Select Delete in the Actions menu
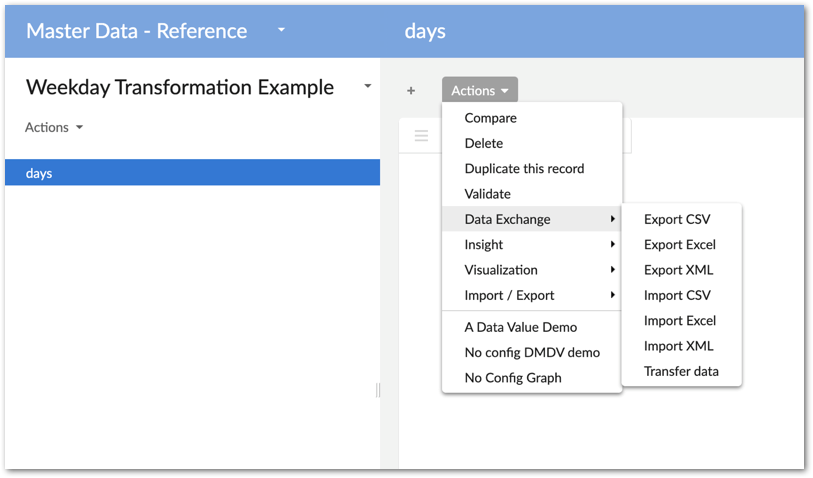Image resolution: width=813 pixels, height=478 pixels. tap(484, 143)
